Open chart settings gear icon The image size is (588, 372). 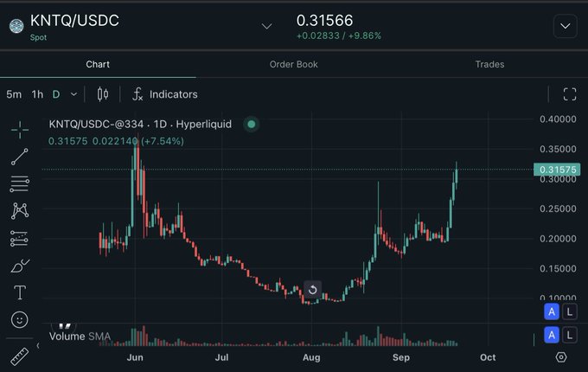[561, 357]
